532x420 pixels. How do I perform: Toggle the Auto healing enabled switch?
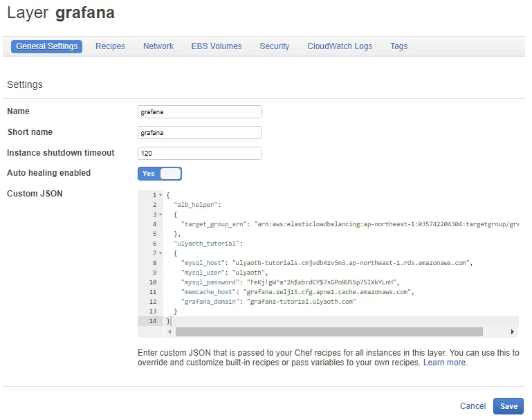click(160, 174)
